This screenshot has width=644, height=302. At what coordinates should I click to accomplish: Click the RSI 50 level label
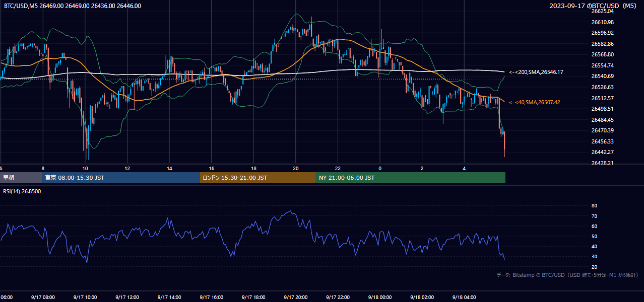coord(594,236)
